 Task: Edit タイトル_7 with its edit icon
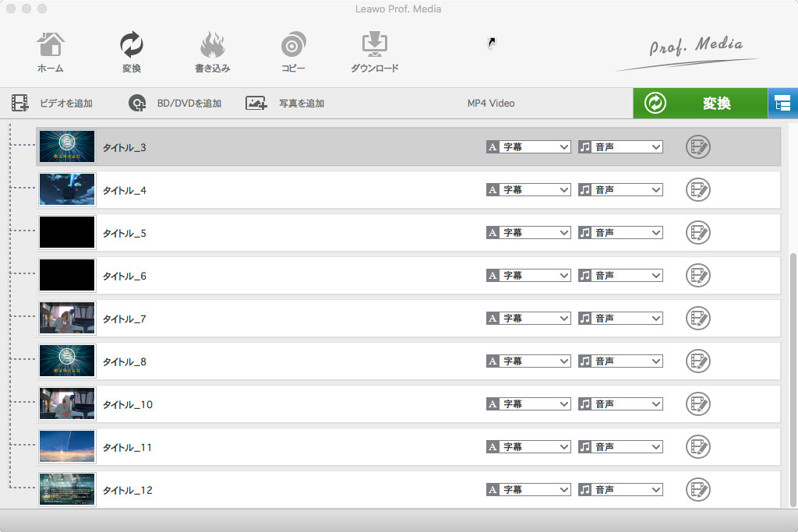[697, 319]
